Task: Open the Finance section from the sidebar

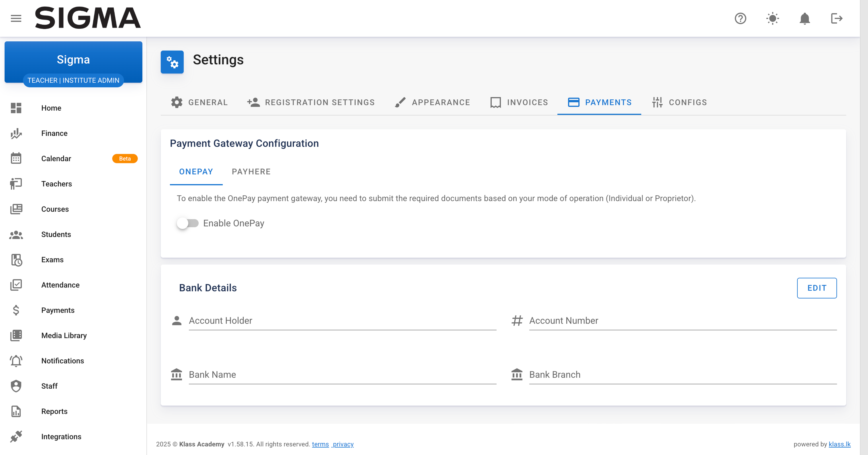Action: (54, 133)
